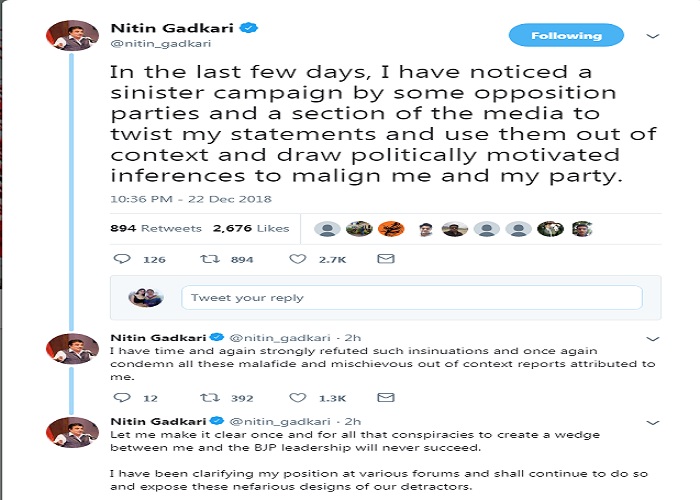Click first liker avatar in likes row
Screen dimensions: 700x500
pyautogui.click(x=326, y=229)
